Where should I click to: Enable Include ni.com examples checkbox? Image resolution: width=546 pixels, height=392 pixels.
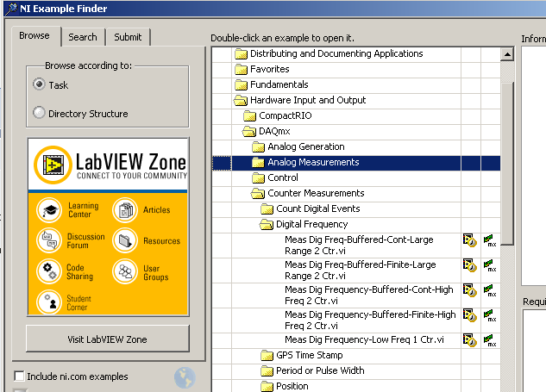tap(19, 376)
